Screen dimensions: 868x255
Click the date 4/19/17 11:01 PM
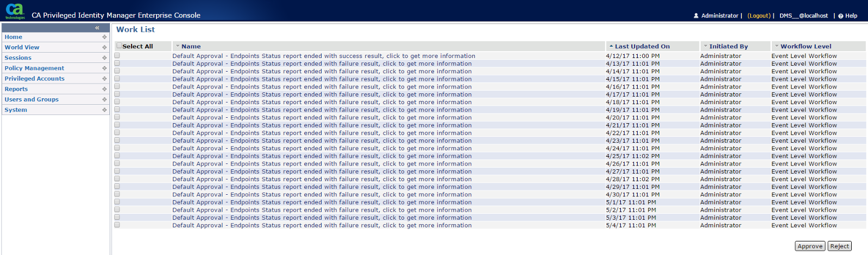pyautogui.click(x=633, y=110)
